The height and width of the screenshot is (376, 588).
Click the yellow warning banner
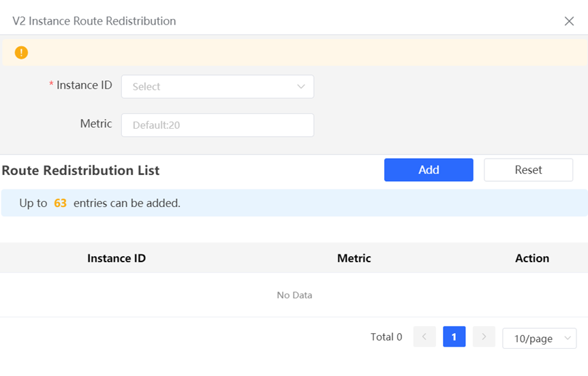pos(295,52)
